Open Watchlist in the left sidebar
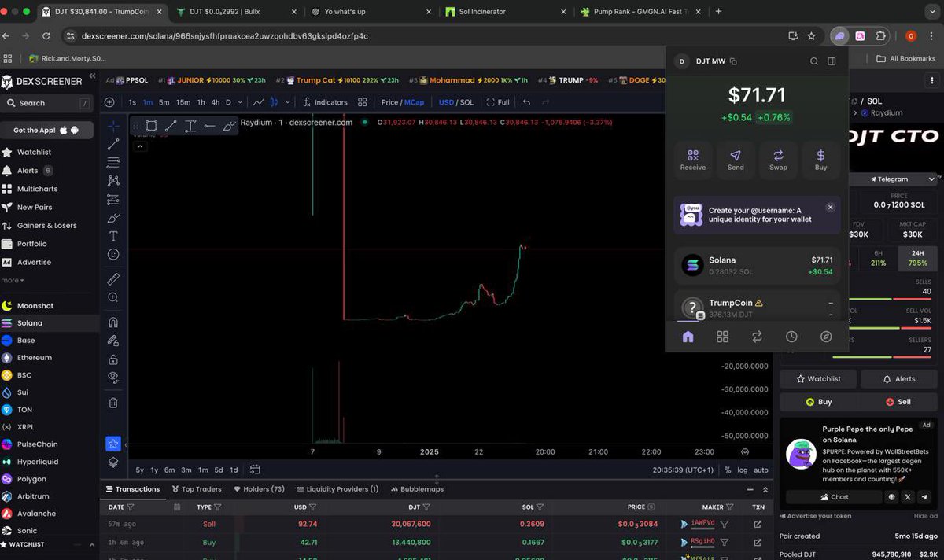The width and height of the screenshot is (944, 560). tap(34, 152)
